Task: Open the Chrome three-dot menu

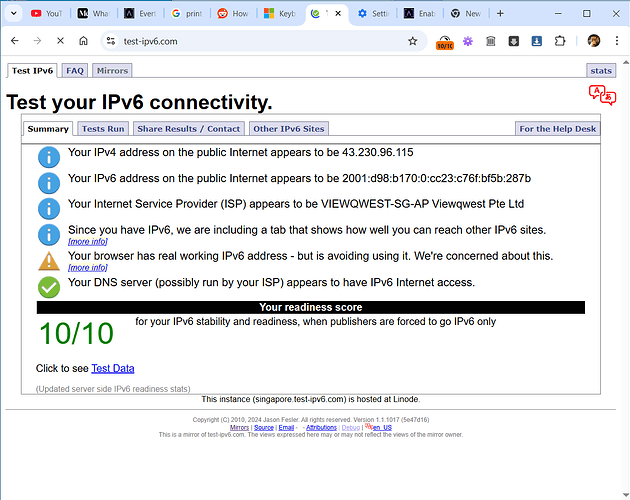Action: pyautogui.click(x=616, y=41)
